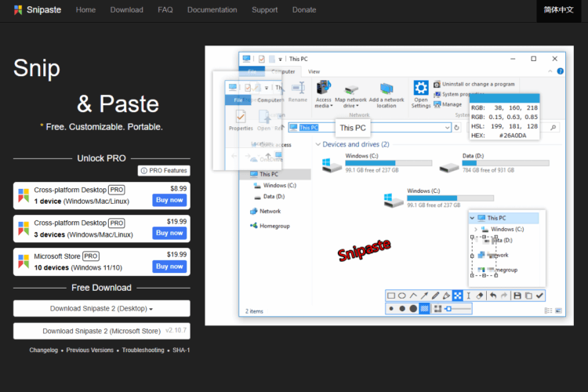This screenshot has width=588, height=392.
Task: Open the Support nav item
Action: coord(265,9)
